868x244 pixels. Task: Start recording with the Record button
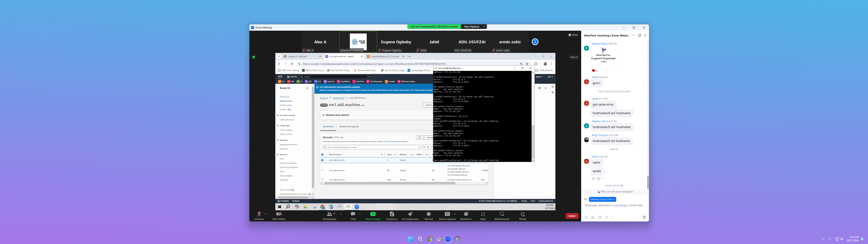(429, 215)
